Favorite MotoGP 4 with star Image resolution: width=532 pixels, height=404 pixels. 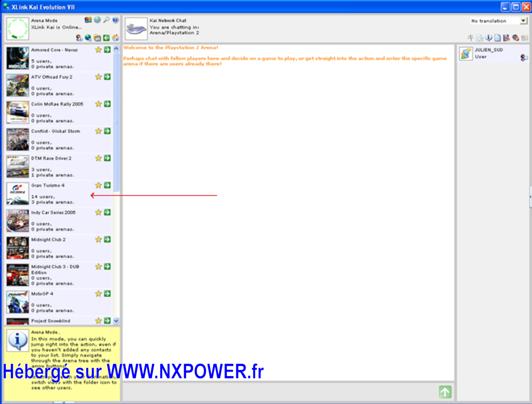coord(99,294)
